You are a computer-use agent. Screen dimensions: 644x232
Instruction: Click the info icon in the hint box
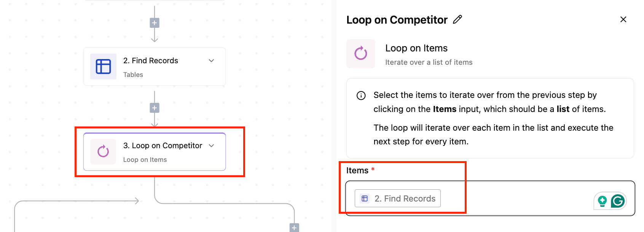coord(361,96)
